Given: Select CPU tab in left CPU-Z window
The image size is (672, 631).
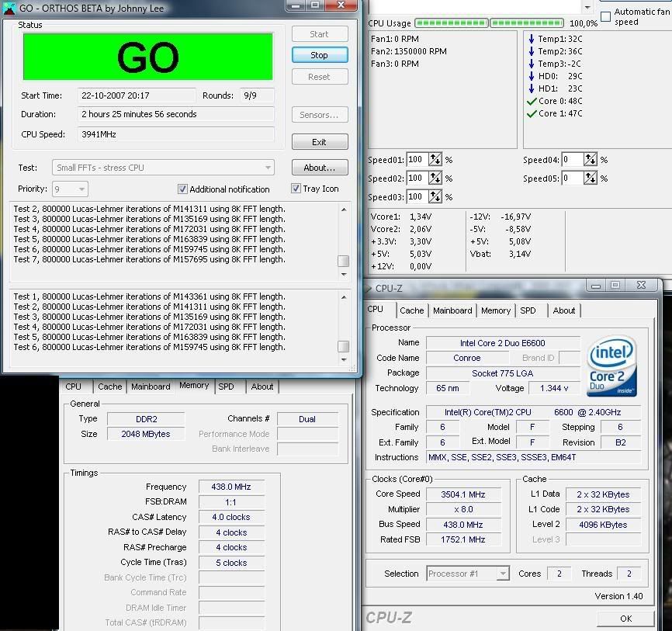Looking at the screenshot, I should 73,387.
